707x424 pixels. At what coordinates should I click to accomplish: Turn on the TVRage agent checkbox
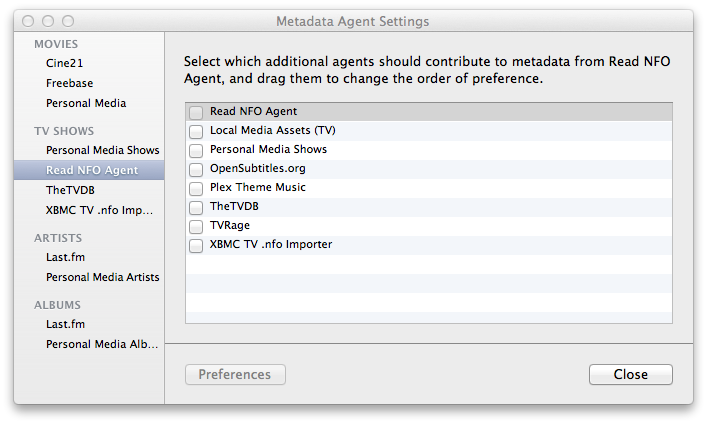point(196,226)
